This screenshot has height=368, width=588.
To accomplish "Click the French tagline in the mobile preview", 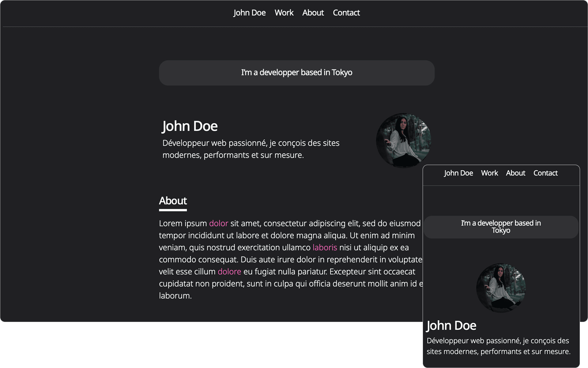I will click(x=498, y=346).
